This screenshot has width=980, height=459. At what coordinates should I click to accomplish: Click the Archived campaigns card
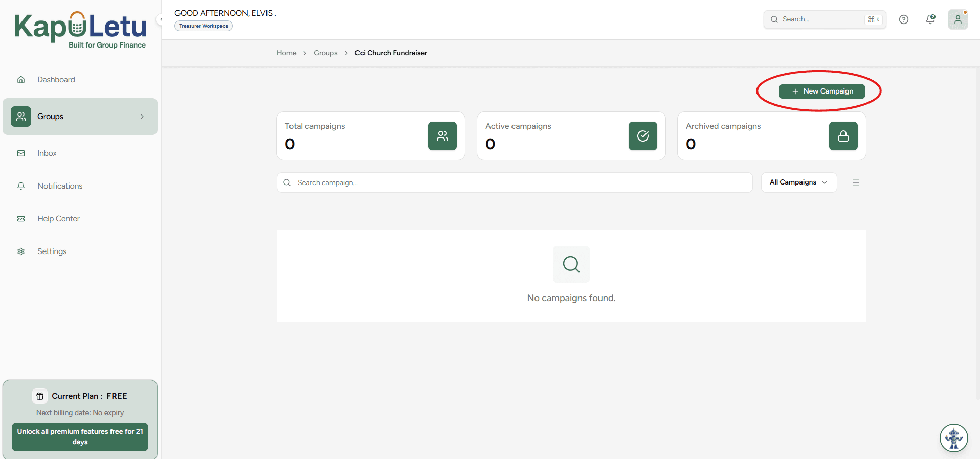pyautogui.click(x=772, y=136)
